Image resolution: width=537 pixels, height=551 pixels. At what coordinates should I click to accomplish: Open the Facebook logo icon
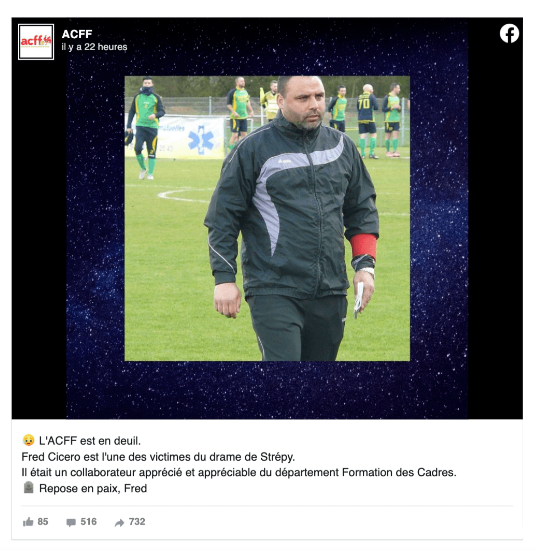click(x=509, y=33)
